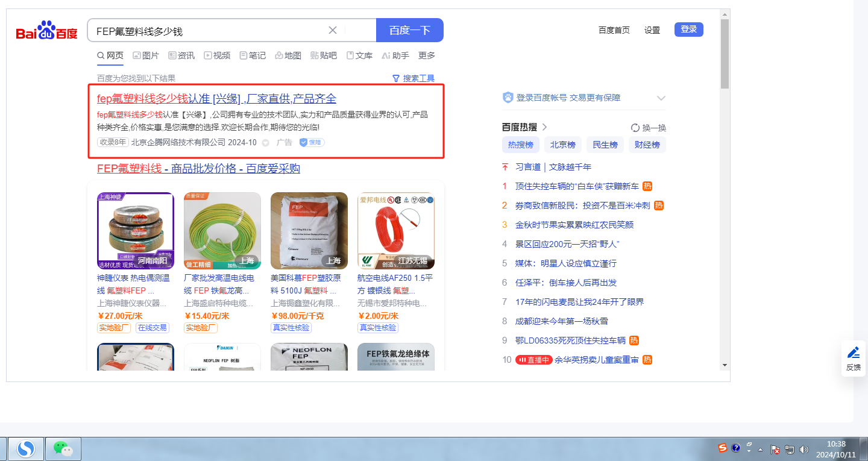Open the green-yellow wire product thumbnail

click(222, 231)
